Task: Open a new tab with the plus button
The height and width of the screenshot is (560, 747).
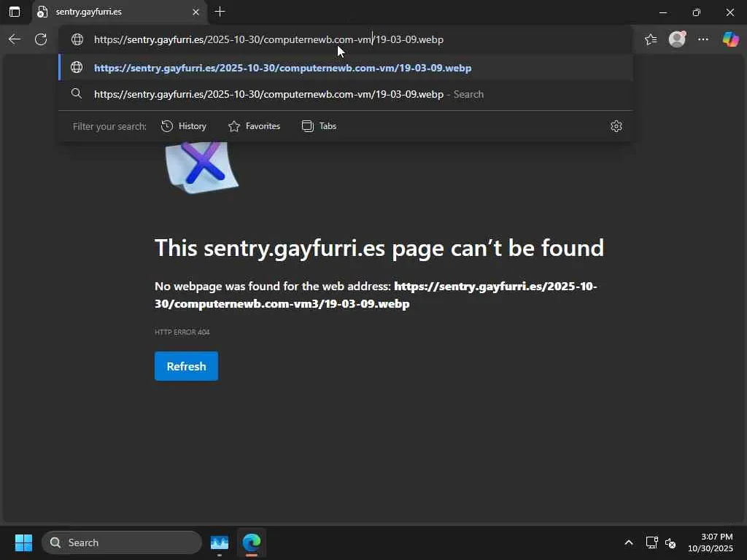Action: 220,12
